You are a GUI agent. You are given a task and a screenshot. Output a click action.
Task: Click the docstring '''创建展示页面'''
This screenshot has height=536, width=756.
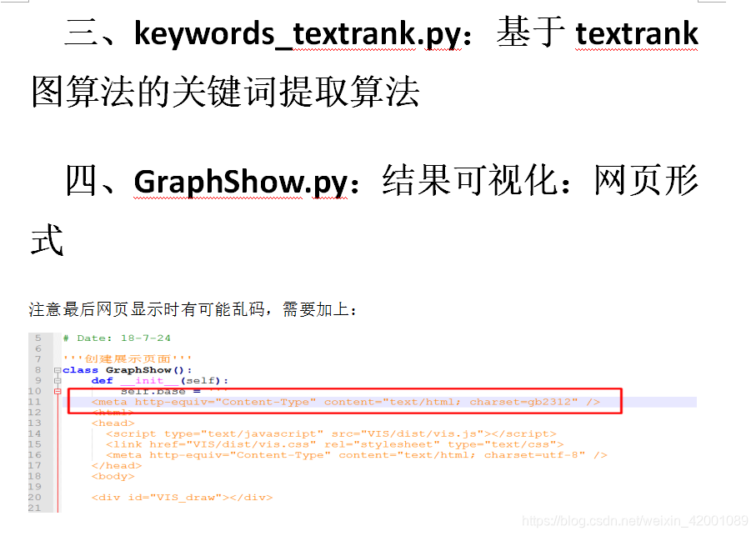click(128, 358)
